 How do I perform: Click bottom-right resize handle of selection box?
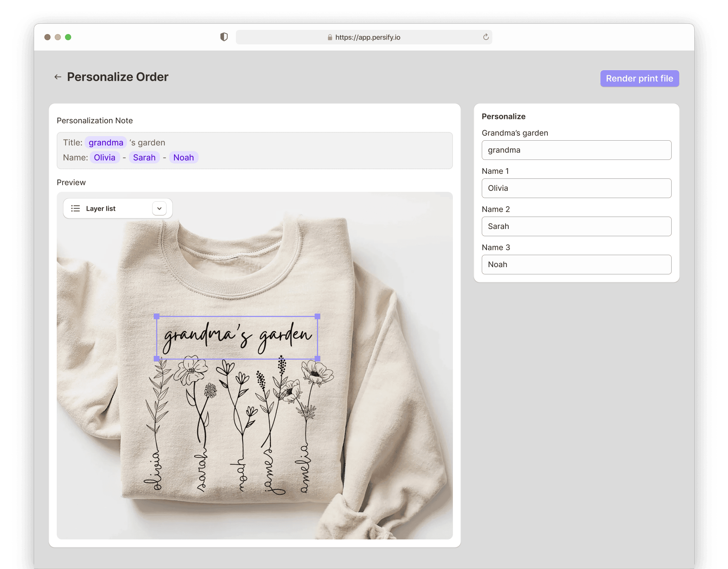pyautogui.click(x=317, y=359)
